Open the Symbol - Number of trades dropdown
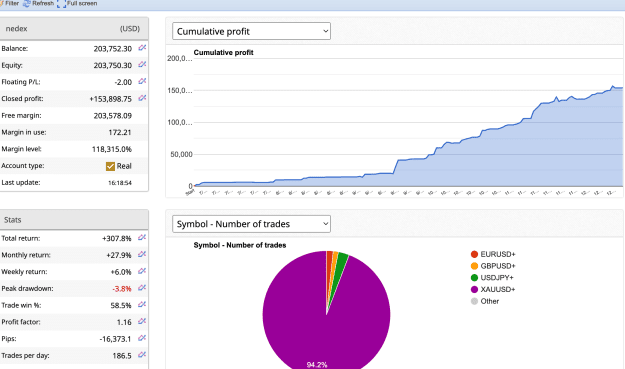 click(251, 224)
